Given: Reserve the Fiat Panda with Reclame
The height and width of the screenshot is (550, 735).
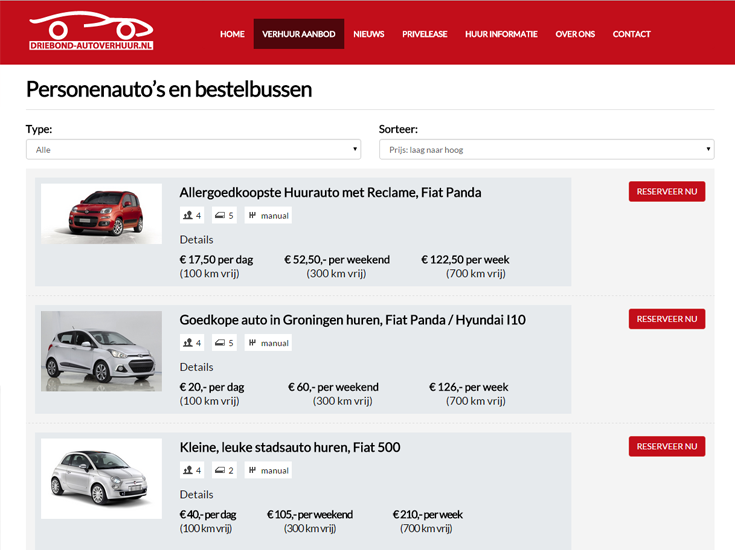Looking at the screenshot, I should click(667, 191).
